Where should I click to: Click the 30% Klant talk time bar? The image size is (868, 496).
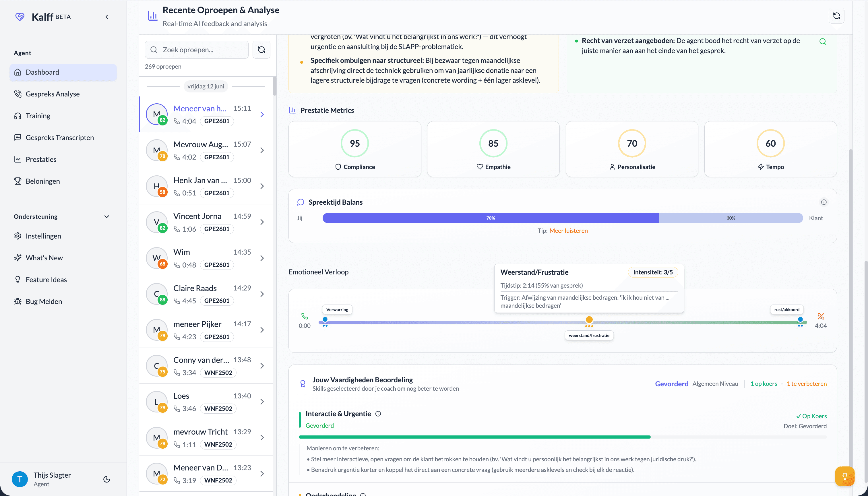[731, 218]
